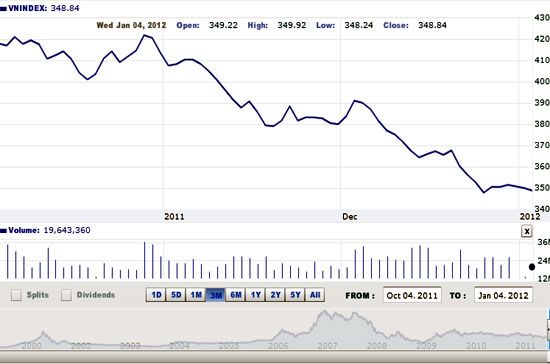The height and width of the screenshot is (364, 550).
Task: Select the 2Y time range
Action: pos(275,295)
